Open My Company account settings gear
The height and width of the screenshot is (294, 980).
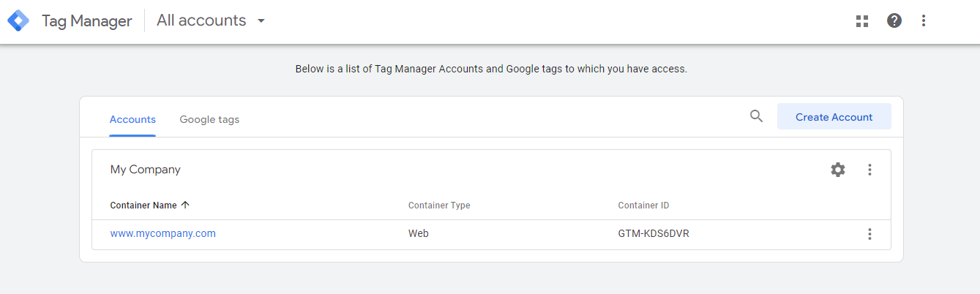point(838,170)
